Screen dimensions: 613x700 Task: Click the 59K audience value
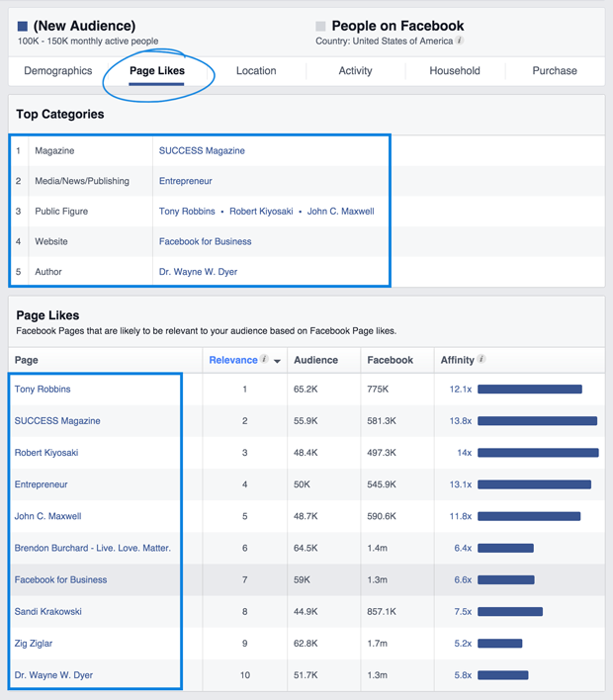point(302,580)
